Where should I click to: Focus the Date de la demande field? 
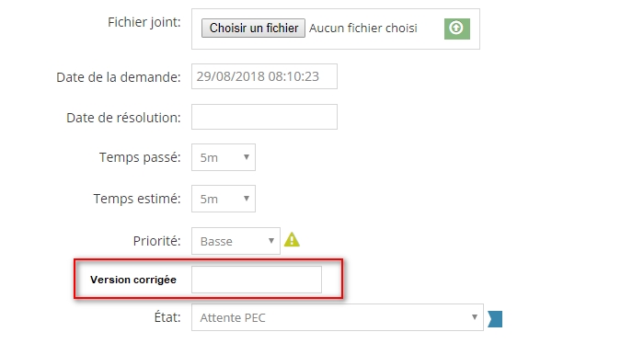[x=264, y=76]
